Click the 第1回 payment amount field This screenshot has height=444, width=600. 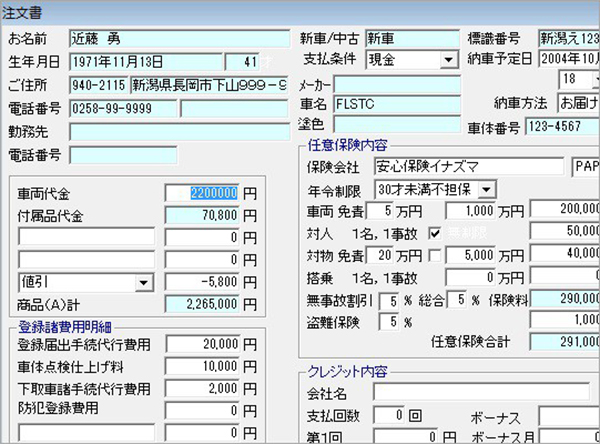[x=406, y=437]
